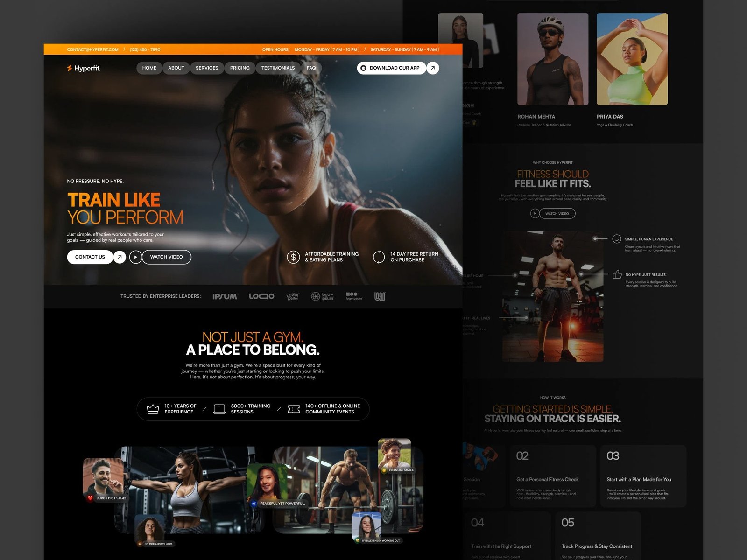This screenshot has width=747, height=560.
Task: Select the Pricing nav item
Action: point(240,68)
